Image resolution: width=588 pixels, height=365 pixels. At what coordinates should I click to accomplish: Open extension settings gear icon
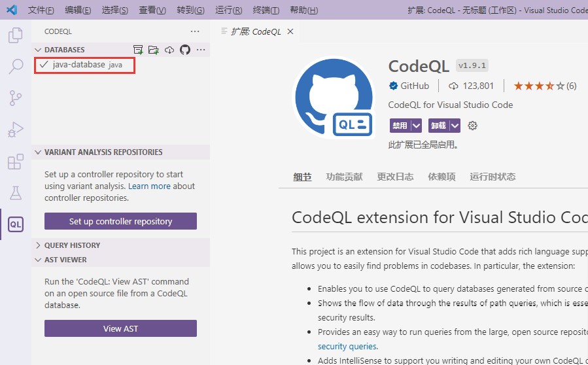point(472,126)
